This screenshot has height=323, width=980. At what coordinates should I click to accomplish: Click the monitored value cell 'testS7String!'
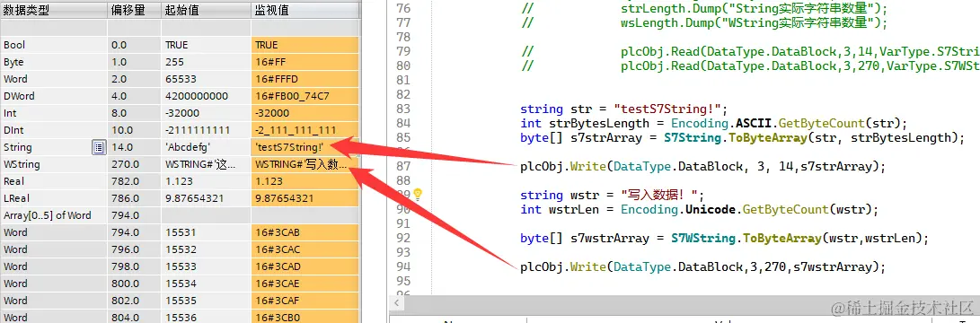[305, 147]
